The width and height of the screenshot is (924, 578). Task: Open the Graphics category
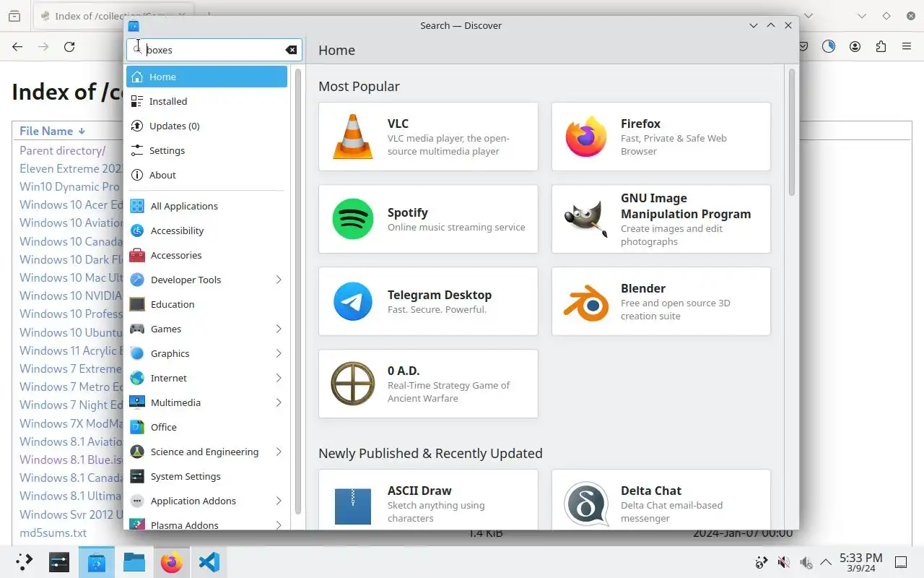coord(206,353)
